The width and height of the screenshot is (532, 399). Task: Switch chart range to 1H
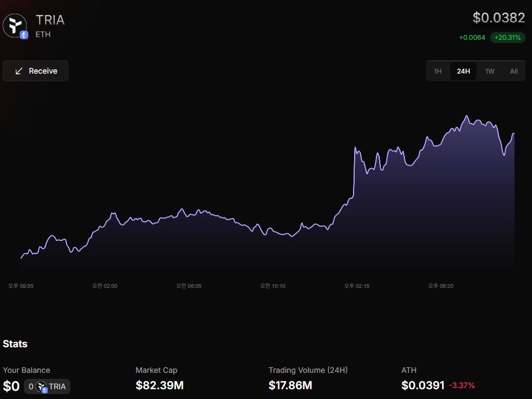pyautogui.click(x=438, y=71)
